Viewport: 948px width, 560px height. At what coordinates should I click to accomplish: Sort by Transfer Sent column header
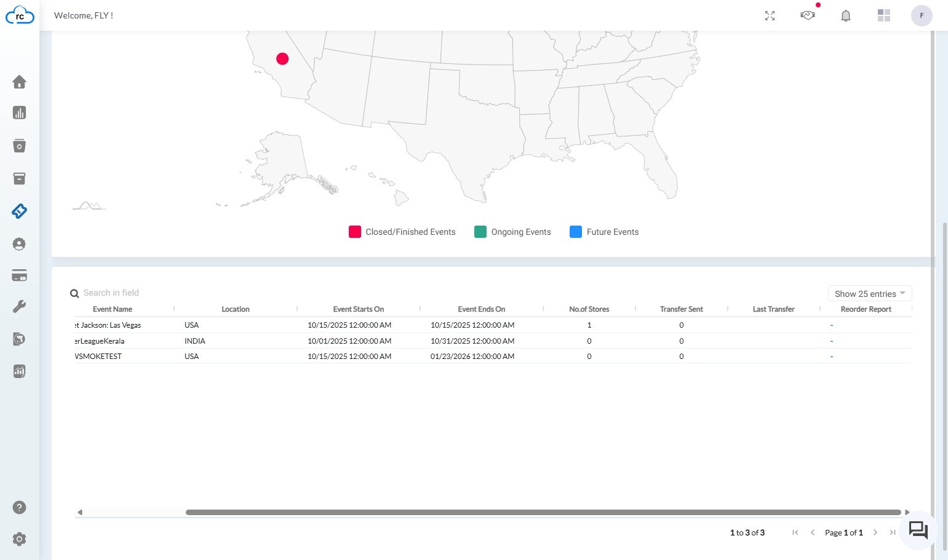click(682, 309)
